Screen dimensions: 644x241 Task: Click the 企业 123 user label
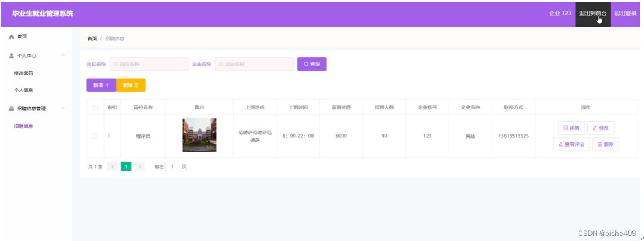[x=560, y=14]
